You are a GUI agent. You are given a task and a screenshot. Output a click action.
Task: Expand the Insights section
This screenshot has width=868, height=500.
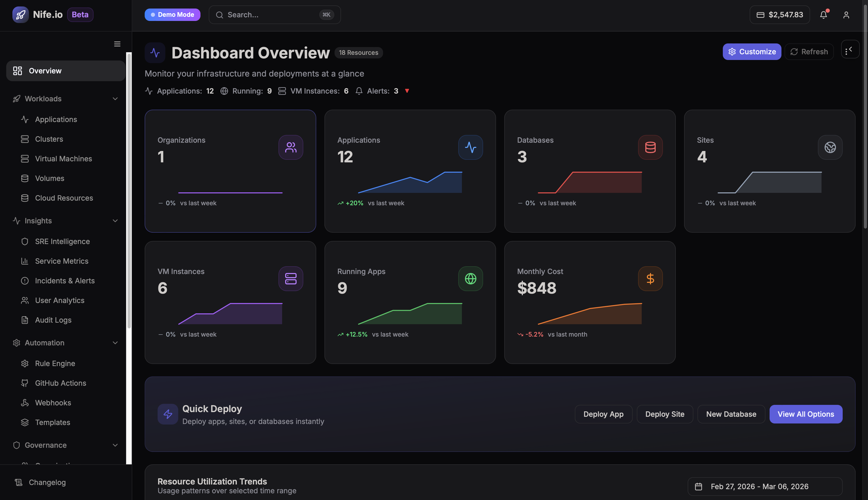tap(115, 221)
